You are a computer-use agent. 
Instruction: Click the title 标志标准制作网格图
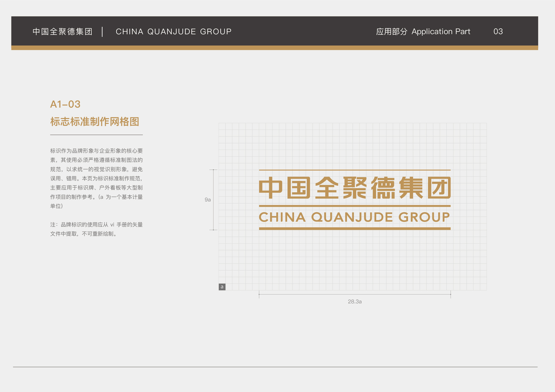(95, 122)
